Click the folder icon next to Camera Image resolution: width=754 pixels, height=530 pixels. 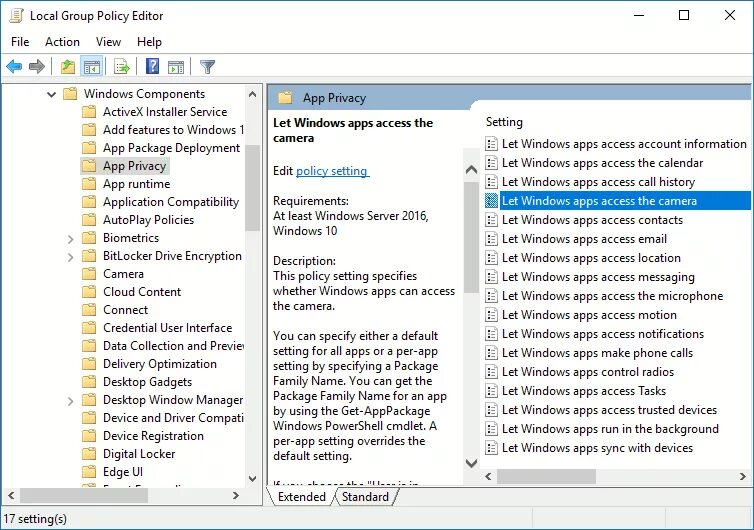coord(89,274)
